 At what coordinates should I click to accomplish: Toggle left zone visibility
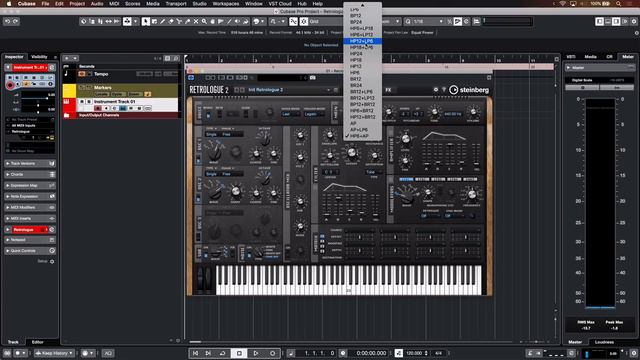click(599, 21)
